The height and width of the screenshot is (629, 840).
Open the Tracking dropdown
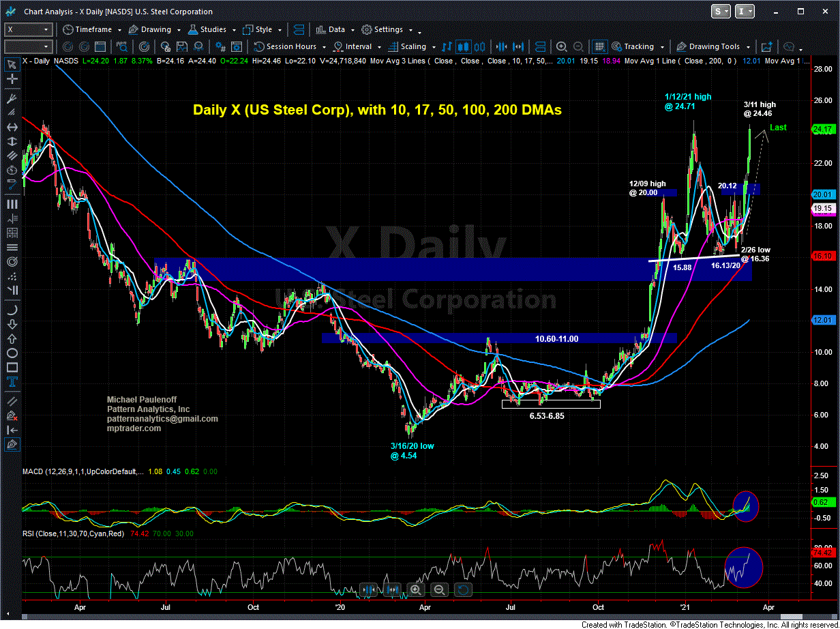click(x=637, y=46)
